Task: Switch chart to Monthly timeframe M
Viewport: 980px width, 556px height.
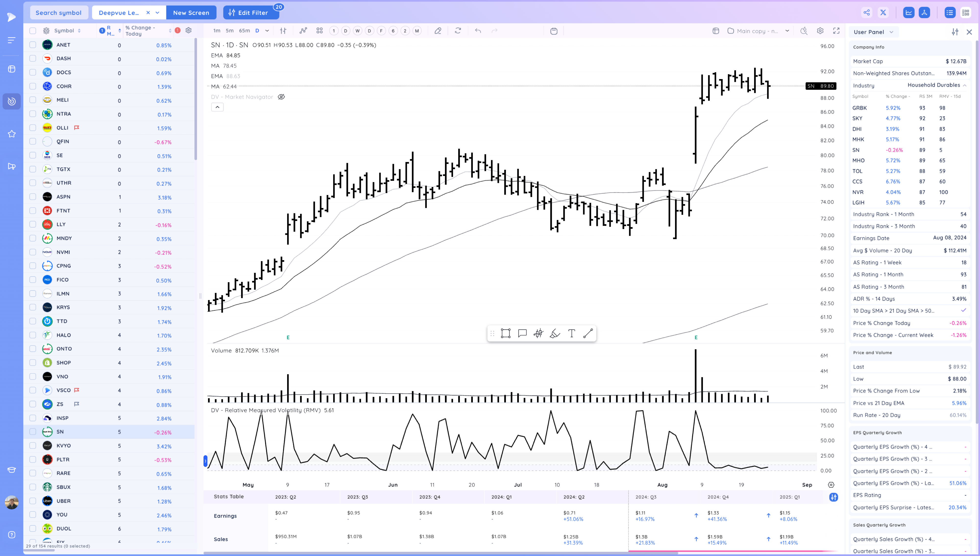Action: point(416,31)
